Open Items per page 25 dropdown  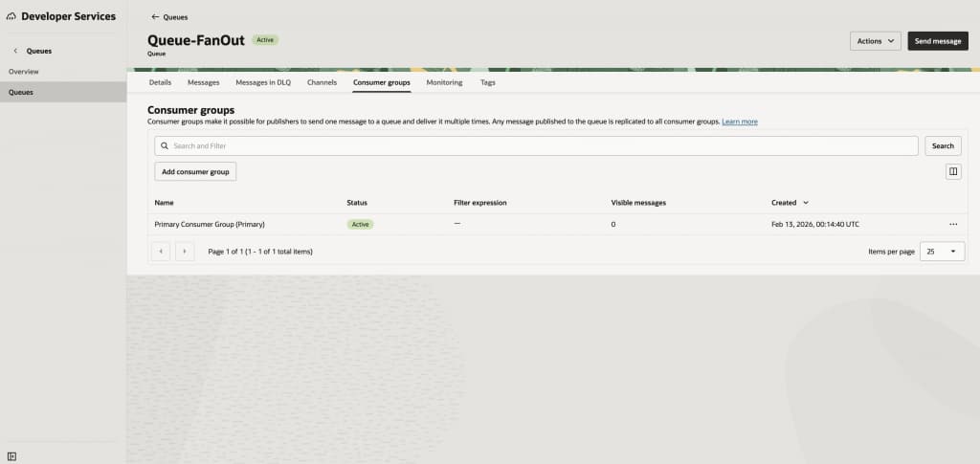tap(942, 252)
